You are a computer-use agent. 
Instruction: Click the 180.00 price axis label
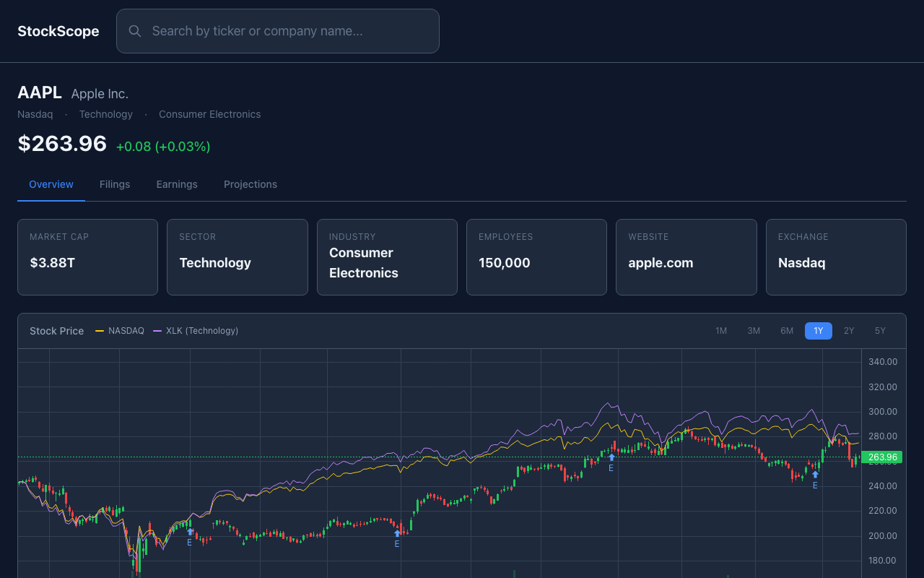click(882, 561)
